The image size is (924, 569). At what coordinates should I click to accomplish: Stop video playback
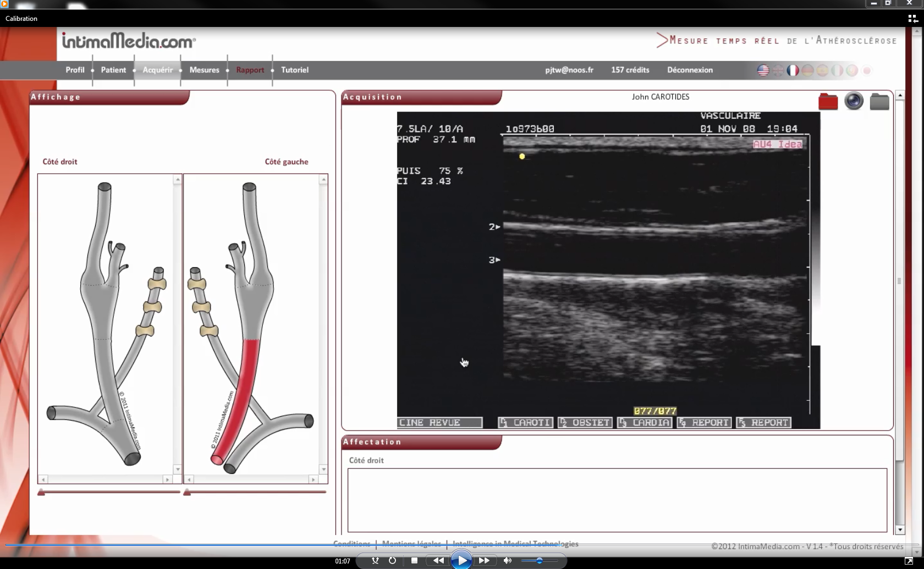point(415,561)
